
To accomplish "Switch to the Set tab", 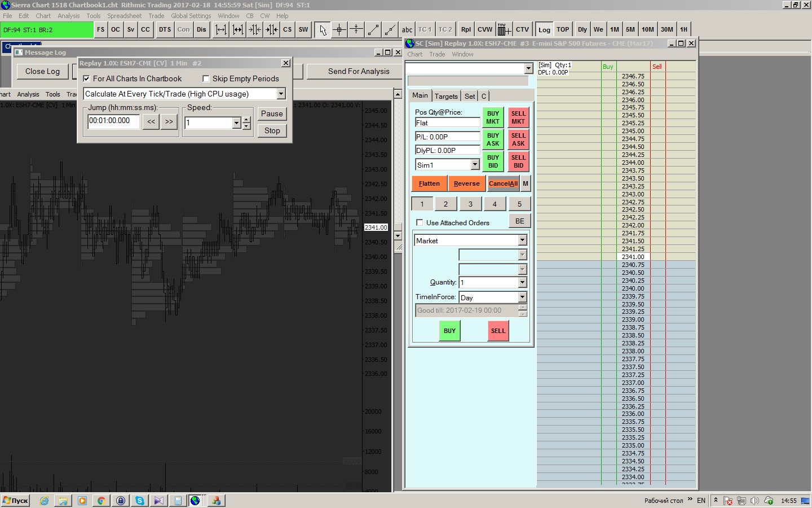I will (470, 96).
